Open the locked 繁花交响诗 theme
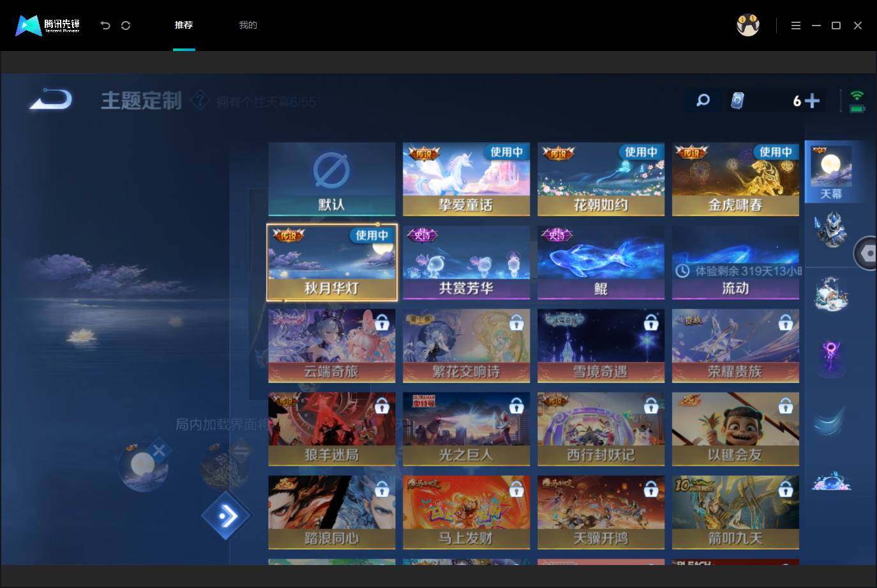The height and width of the screenshot is (588, 877). coord(466,346)
